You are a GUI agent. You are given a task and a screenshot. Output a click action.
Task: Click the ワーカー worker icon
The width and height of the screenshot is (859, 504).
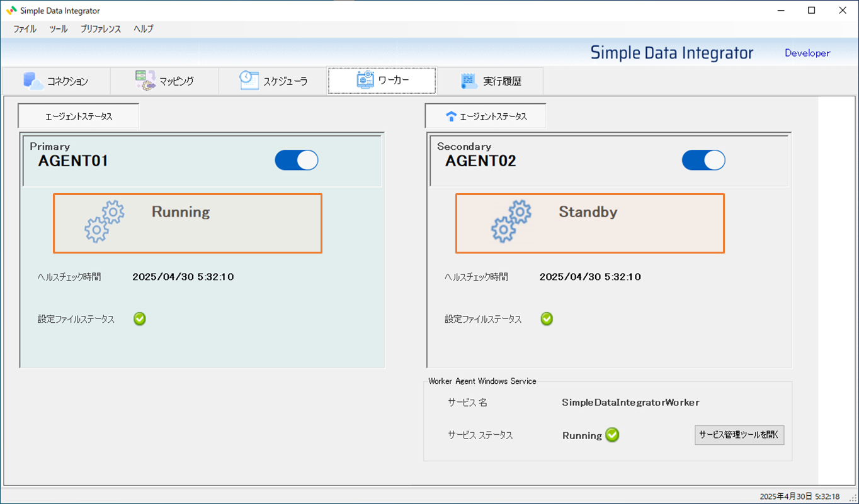pos(365,80)
